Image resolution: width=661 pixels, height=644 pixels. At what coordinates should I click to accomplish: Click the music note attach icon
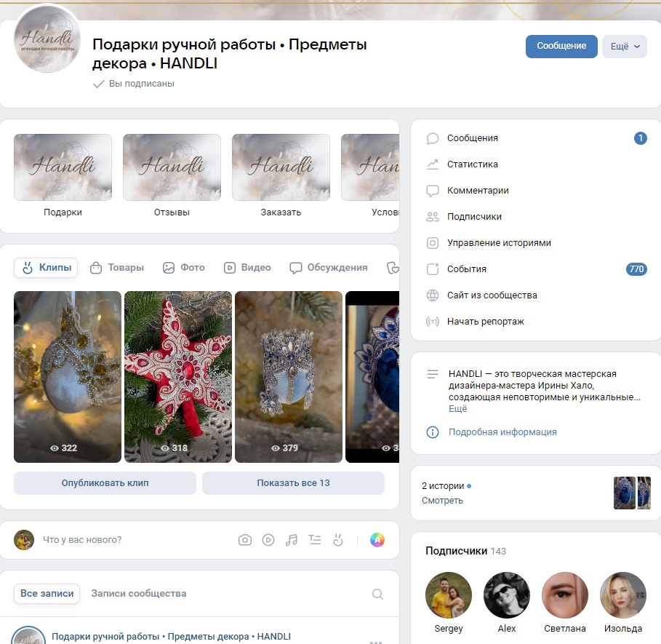(x=292, y=540)
